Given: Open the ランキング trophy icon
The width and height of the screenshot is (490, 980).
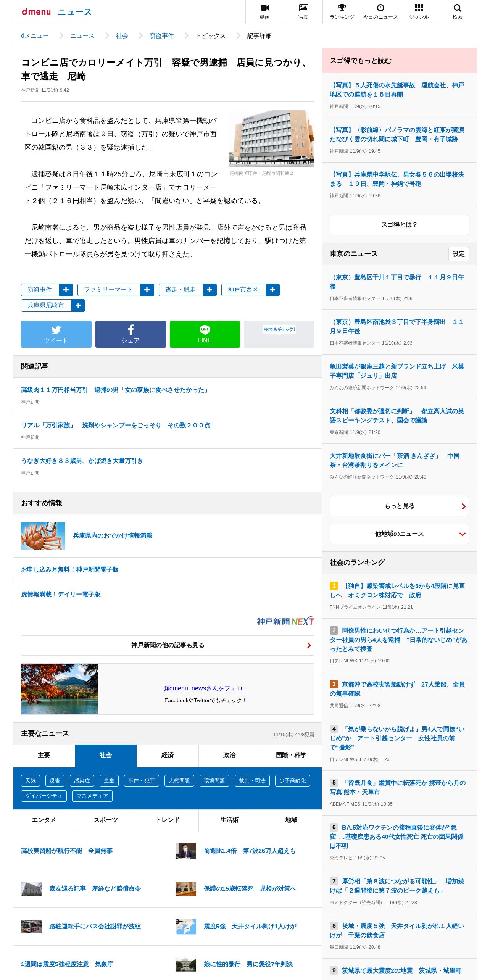Looking at the screenshot, I should coord(342,12).
